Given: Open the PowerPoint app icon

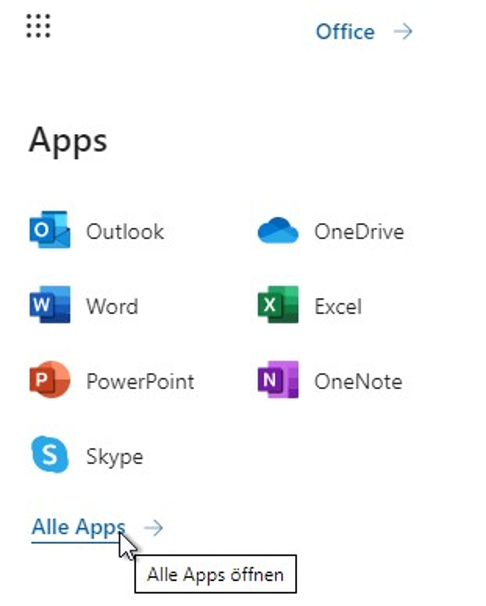Looking at the screenshot, I should coord(50,380).
